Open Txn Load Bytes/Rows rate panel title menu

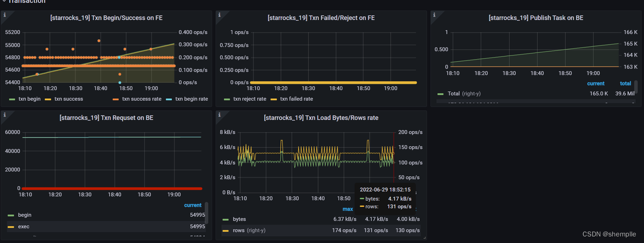[321, 117]
